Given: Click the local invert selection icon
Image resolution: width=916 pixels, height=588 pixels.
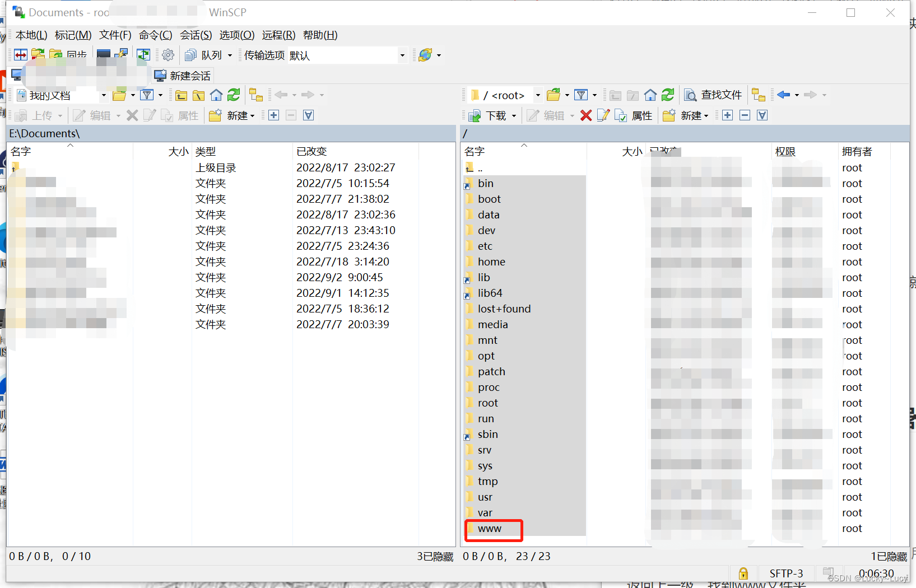Looking at the screenshot, I should click(x=308, y=115).
